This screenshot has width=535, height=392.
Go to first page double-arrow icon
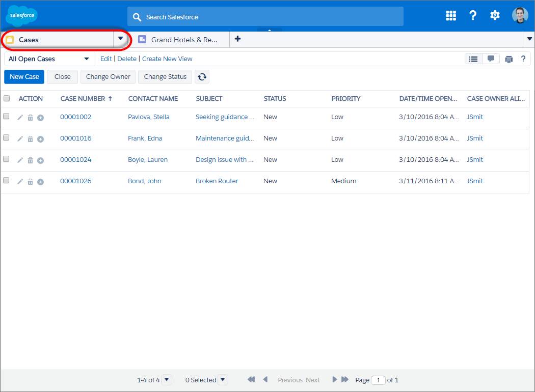[x=251, y=379]
